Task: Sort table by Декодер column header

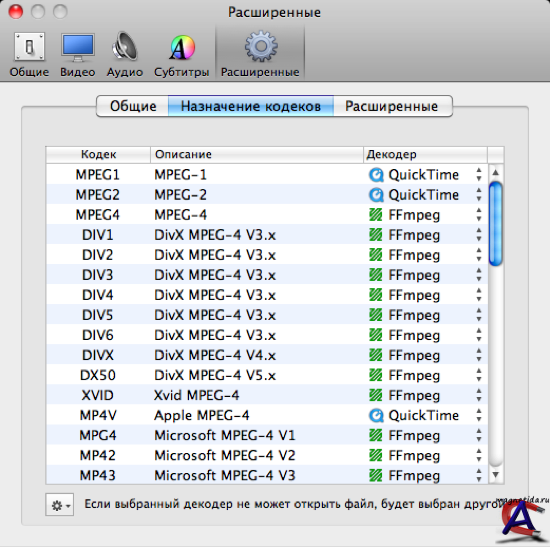Action: (x=425, y=154)
